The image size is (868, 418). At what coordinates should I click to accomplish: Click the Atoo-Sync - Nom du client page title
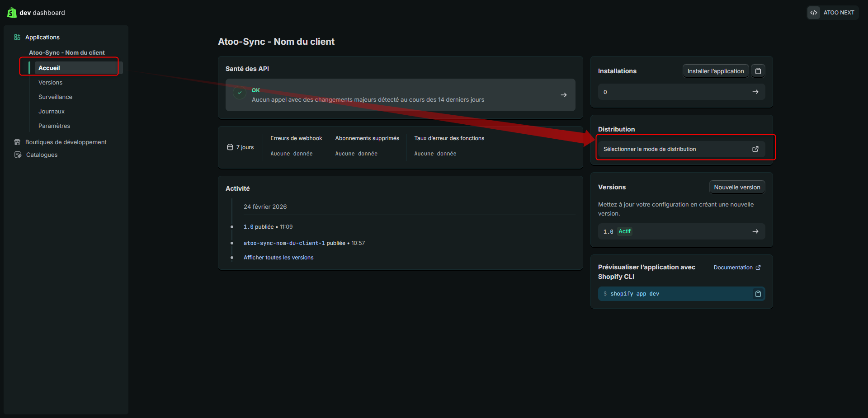[276, 42]
